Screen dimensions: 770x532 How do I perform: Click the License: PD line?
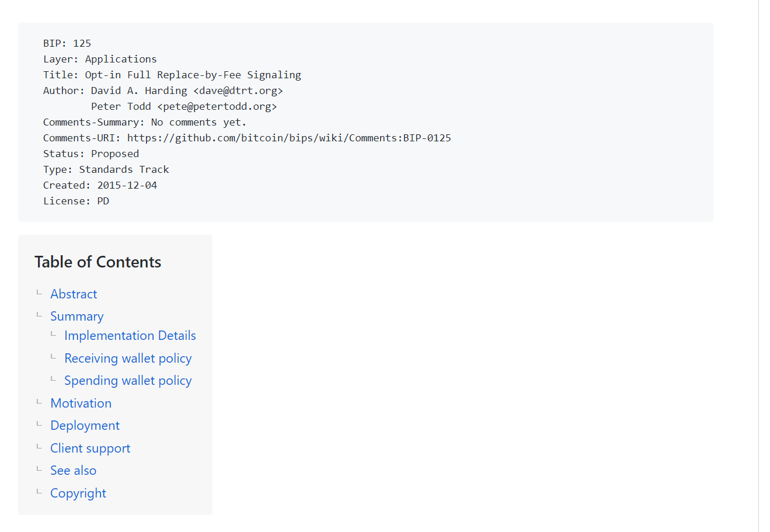76,201
